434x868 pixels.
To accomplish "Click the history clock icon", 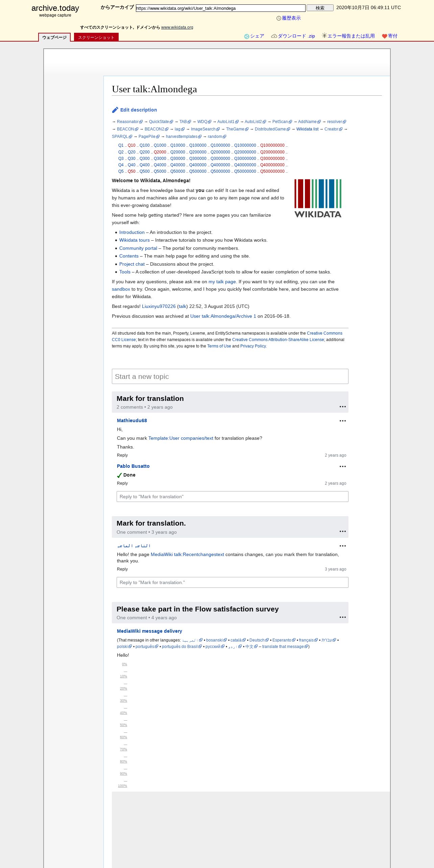I will [x=279, y=18].
